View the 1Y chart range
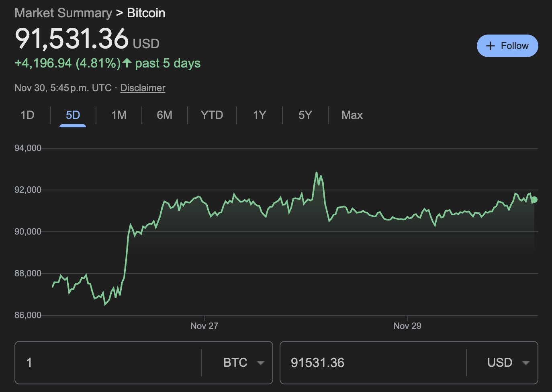552x392 pixels. (x=260, y=115)
